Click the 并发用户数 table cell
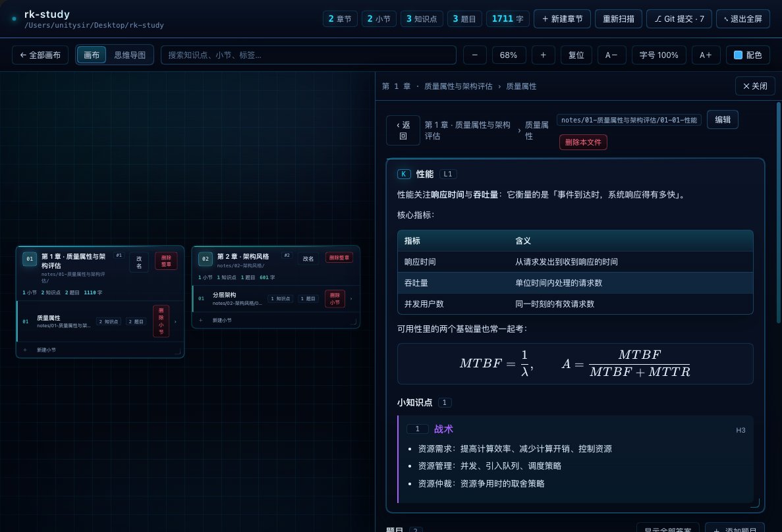The image size is (782, 532). (424, 304)
